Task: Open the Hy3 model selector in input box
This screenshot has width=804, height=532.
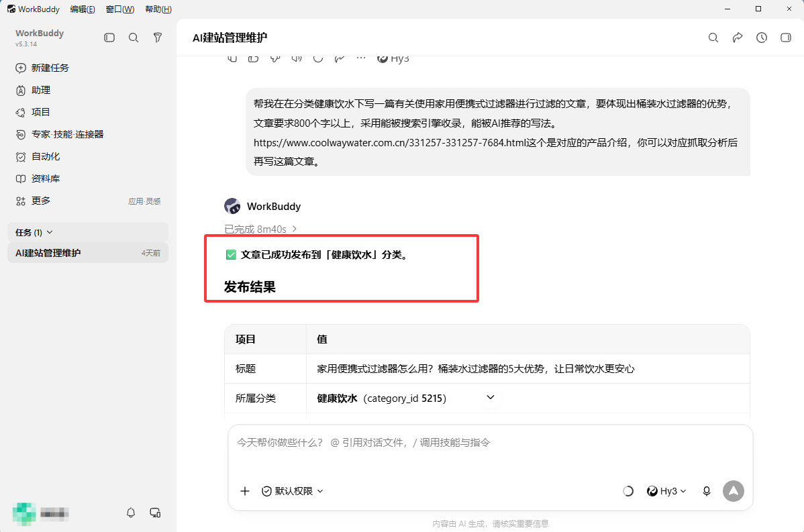Action: pyautogui.click(x=666, y=491)
